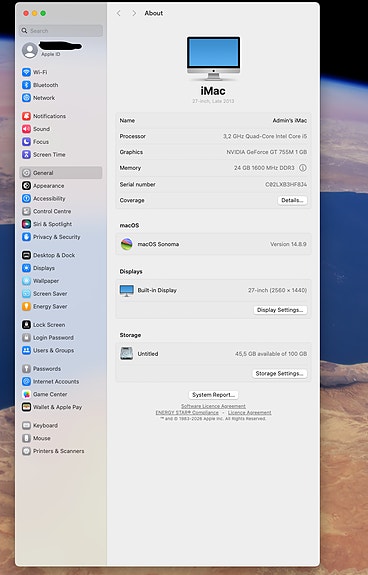Click the Built-in Display monitor icon

click(x=127, y=291)
